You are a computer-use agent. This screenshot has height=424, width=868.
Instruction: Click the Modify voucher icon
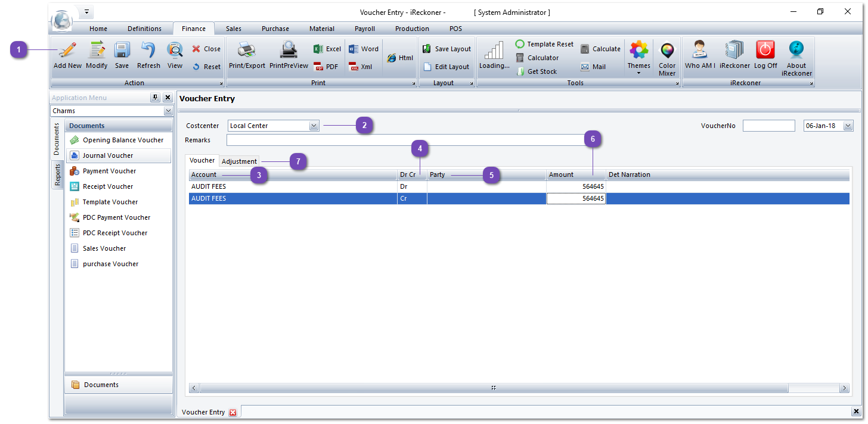97,51
